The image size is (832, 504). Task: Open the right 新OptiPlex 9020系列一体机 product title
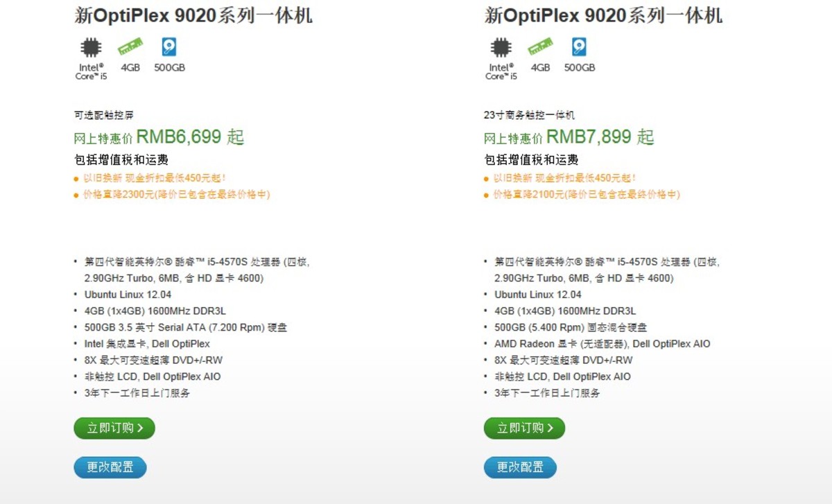605,15
